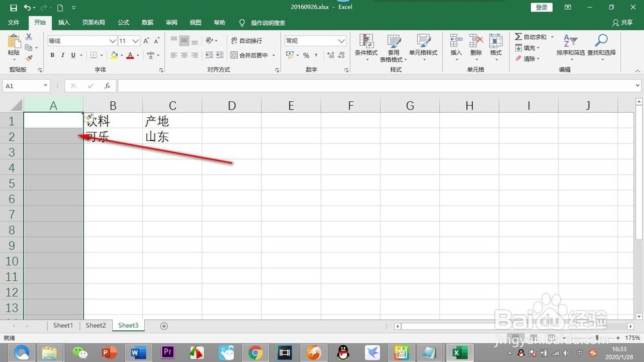Switch to 视图 ribbon tab
Image resolution: width=644 pixels, height=362 pixels.
[196, 23]
